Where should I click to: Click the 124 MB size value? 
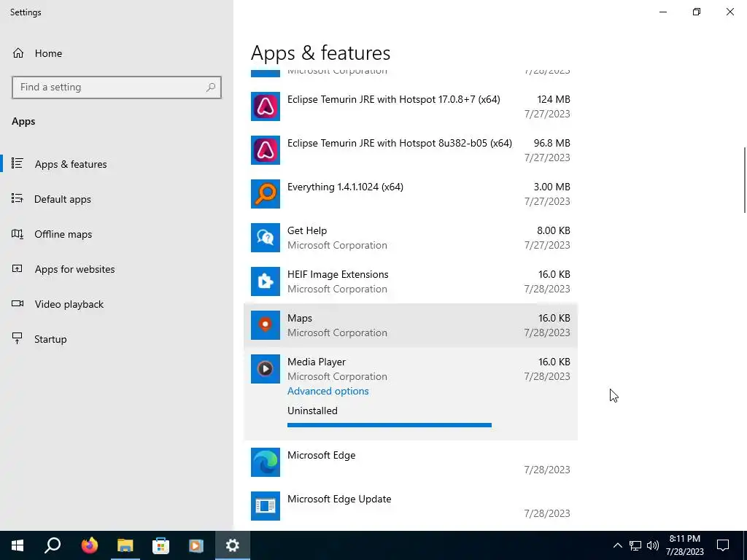554,99
